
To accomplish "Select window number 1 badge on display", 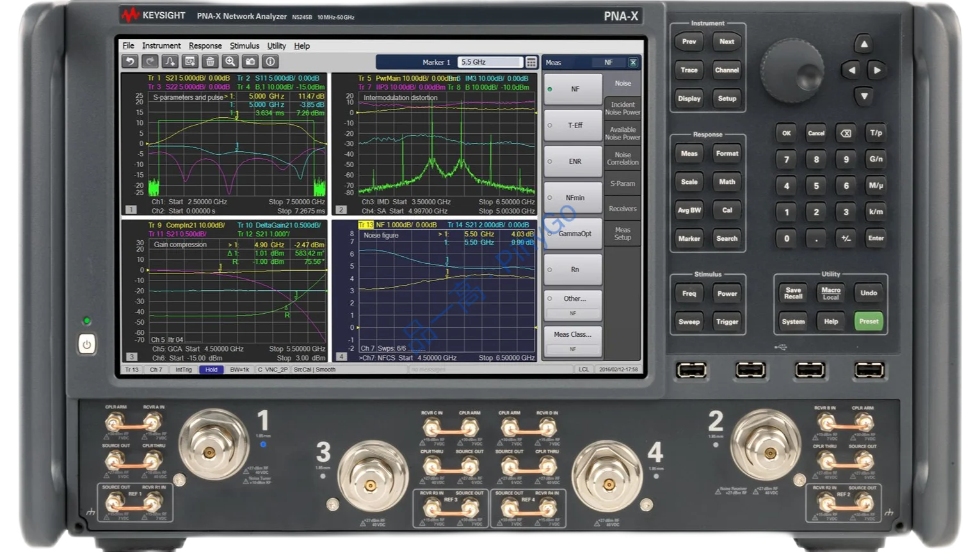I will [x=131, y=209].
